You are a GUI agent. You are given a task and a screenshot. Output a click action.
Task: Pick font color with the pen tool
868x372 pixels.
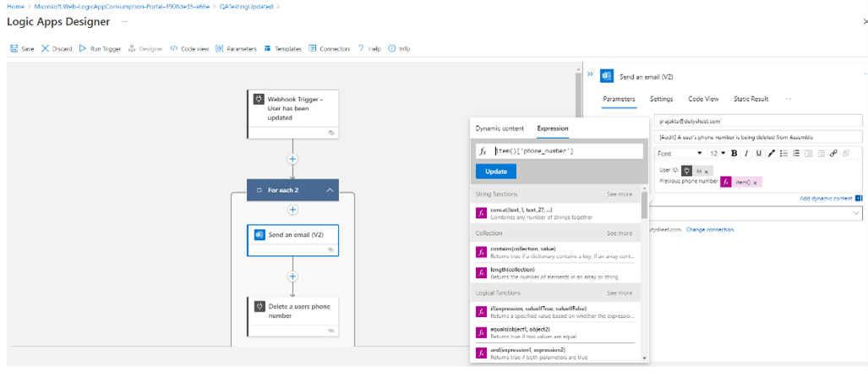pos(771,154)
